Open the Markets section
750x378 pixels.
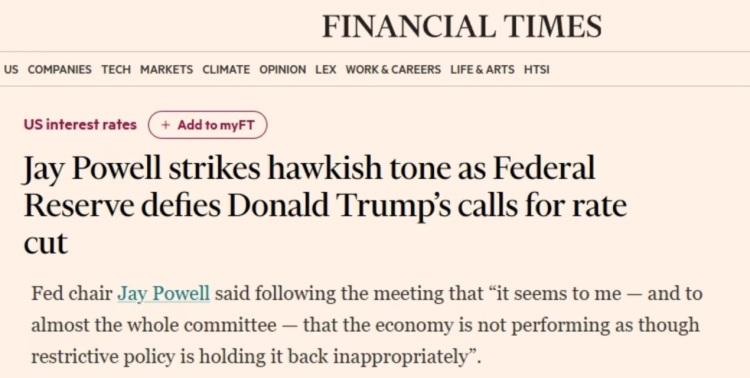coord(166,69)
